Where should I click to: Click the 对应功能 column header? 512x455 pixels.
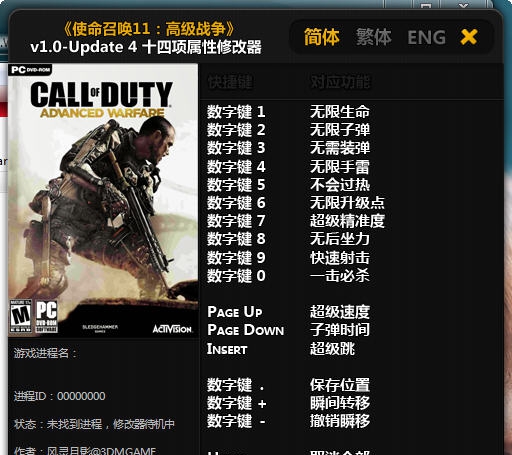point(340,82)
